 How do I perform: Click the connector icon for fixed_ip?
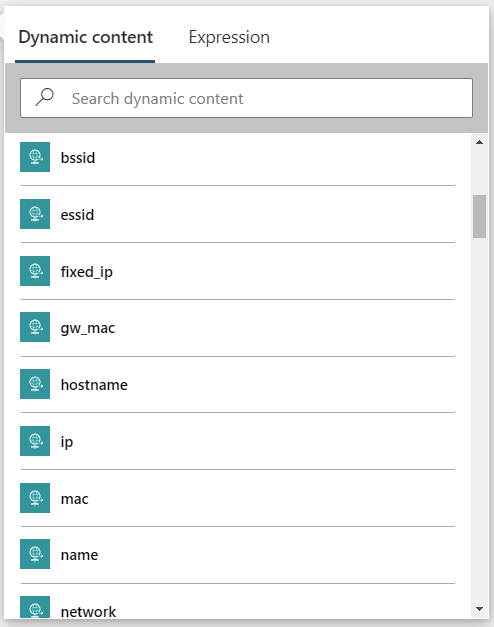pos(35,271)
